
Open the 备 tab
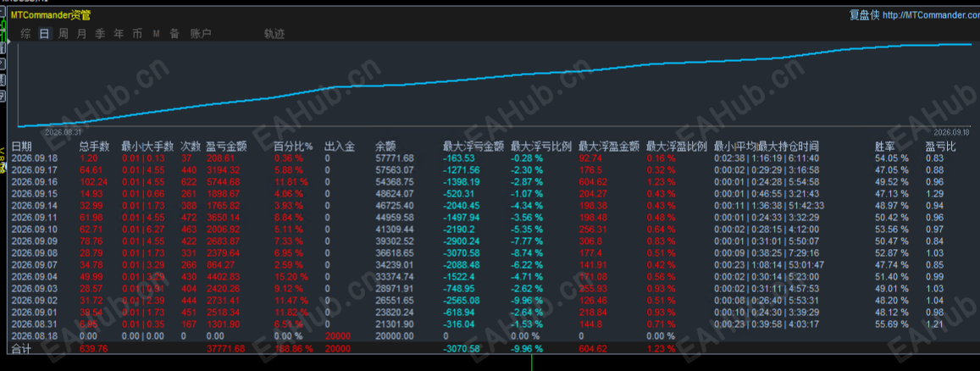tap(174, 34)
